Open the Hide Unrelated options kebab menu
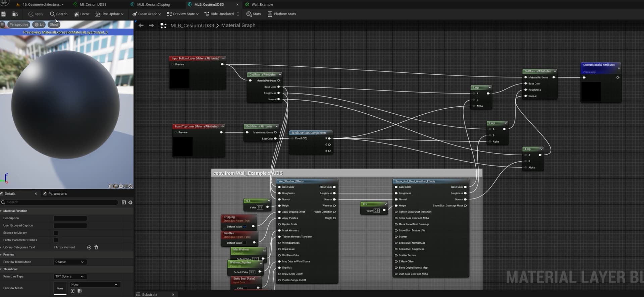Screen dimensions: 644x297 (x=238, y=14)
